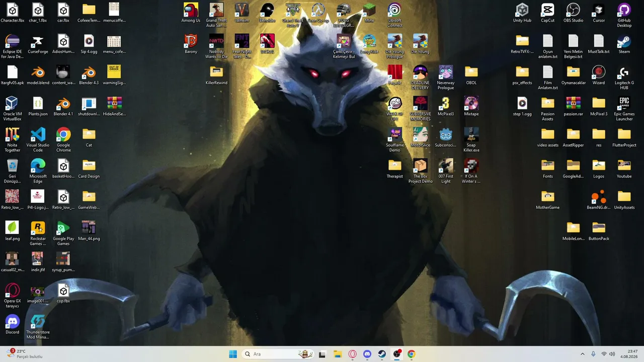Switch to Opera GX on the taskbar

coord(352,354)
